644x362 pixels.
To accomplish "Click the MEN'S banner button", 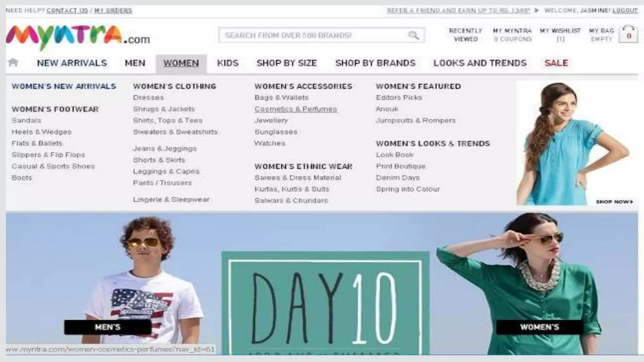I will (x=108, y=327).
